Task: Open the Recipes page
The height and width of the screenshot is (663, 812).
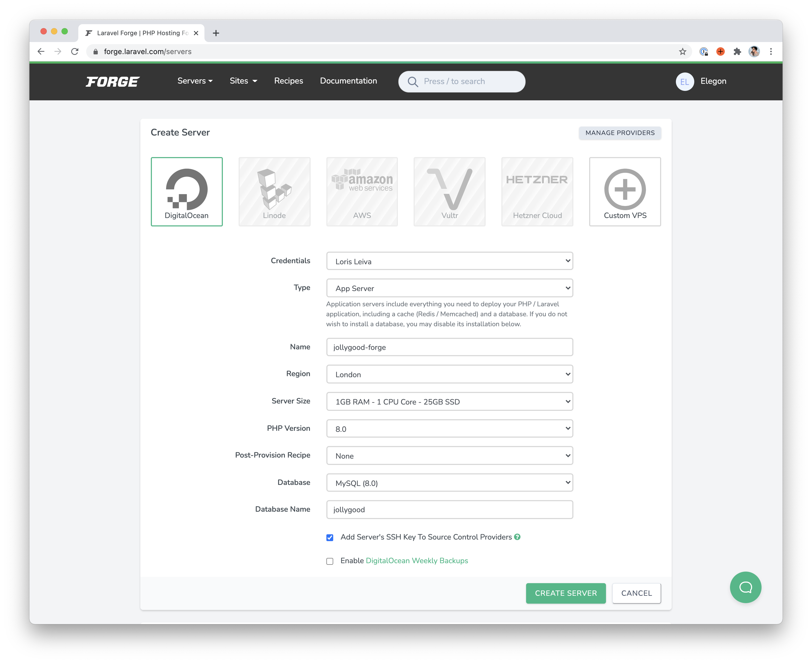Action: (x=289, y=81)
